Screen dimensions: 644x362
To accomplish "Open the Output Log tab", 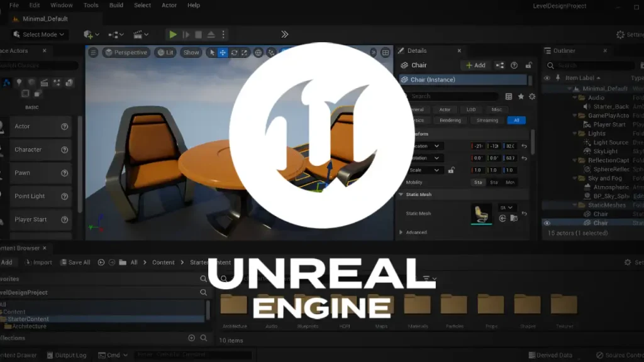I will (67, 356).
